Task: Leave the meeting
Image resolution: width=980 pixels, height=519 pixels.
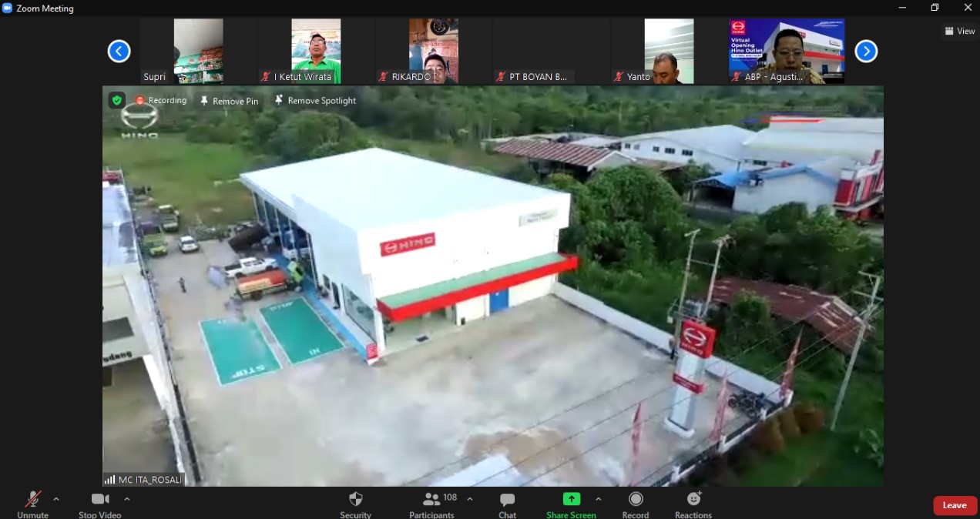Action: 955,505
